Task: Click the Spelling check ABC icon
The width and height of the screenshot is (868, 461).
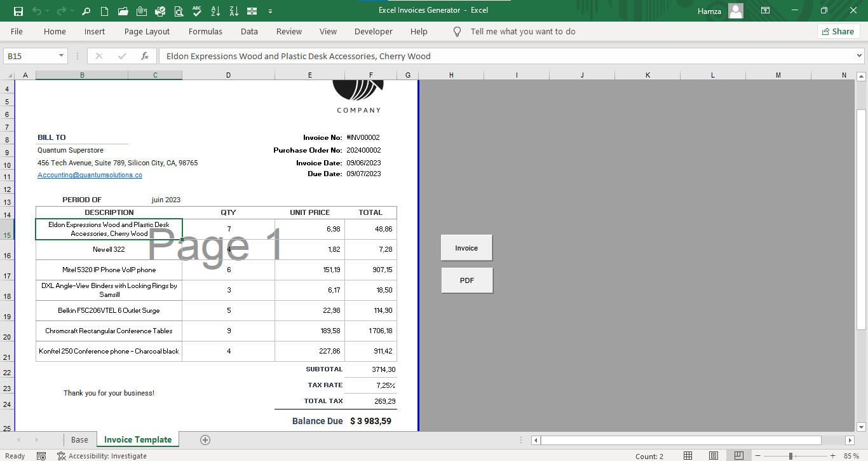Action: pyautogui.click(x=197, y=11)
